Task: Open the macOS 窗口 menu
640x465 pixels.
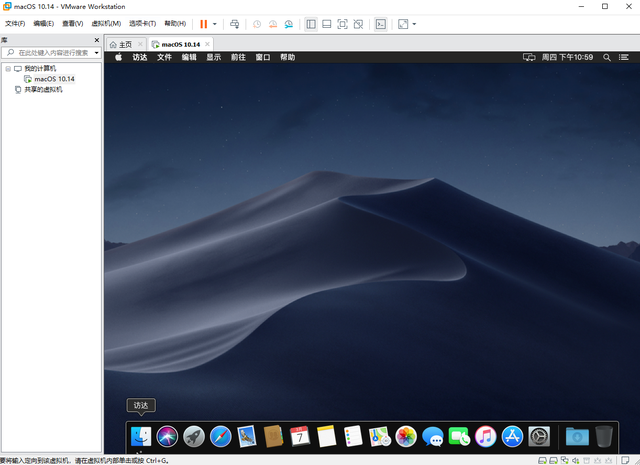Action: [x=263, y=57]
